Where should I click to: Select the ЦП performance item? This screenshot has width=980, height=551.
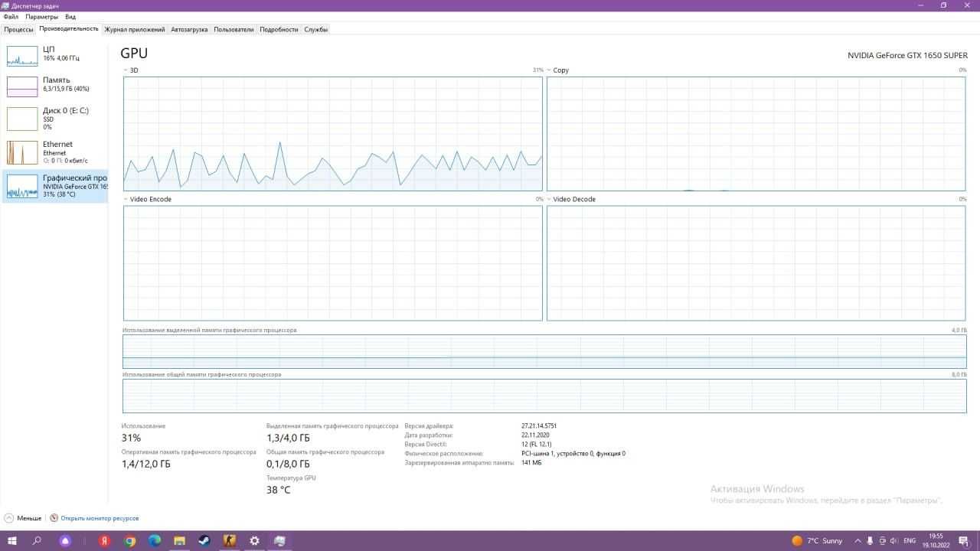click(x=55, y=55)
